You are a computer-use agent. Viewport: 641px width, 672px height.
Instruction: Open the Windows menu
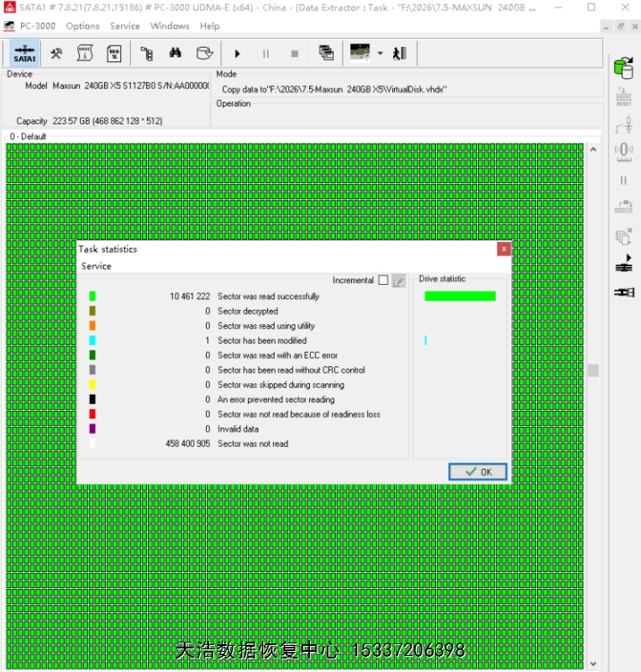point(170,26)
